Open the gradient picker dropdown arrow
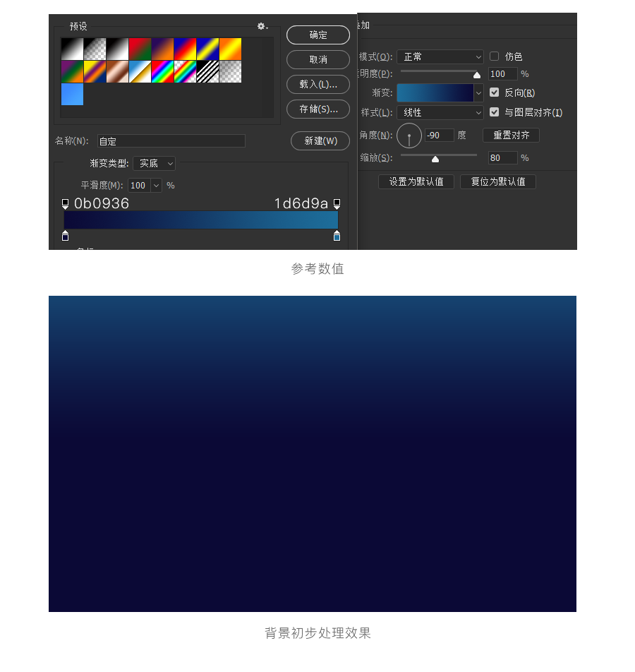The image size is (635, 672). pos(478,92)
